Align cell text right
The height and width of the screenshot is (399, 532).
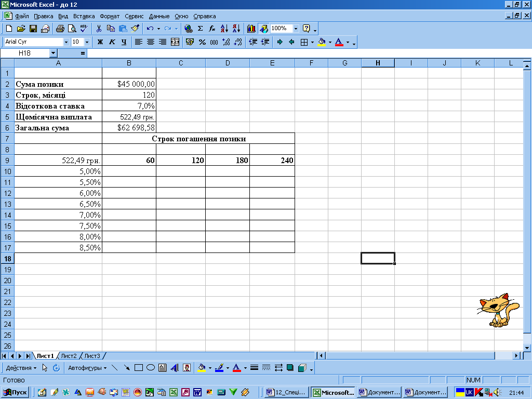(x=163, y=42)
